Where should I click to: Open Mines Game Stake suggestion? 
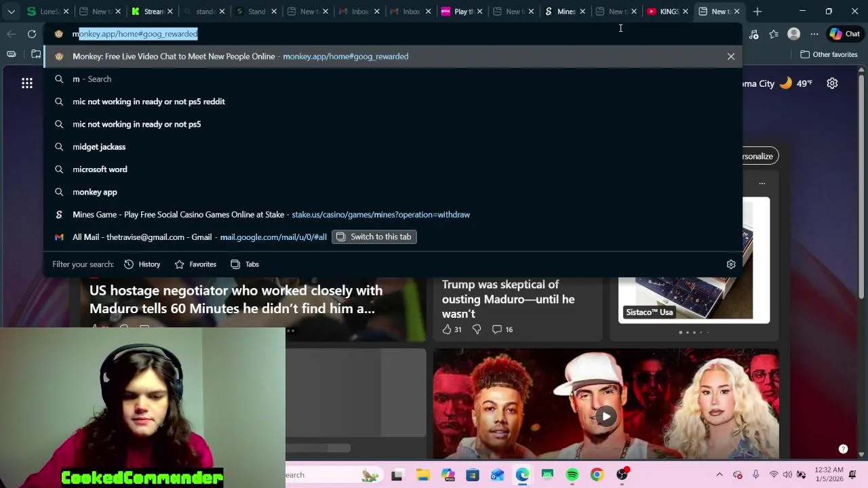(x=393, y=214)
